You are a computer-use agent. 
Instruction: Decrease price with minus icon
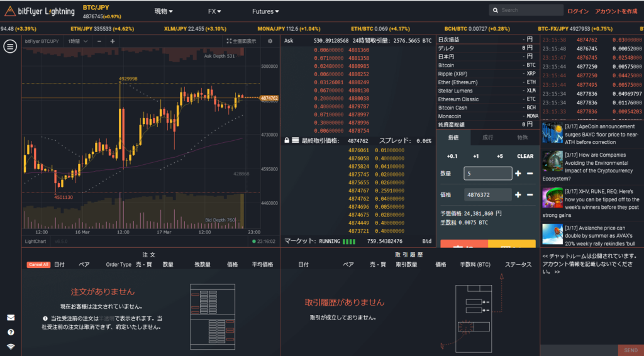530,194
